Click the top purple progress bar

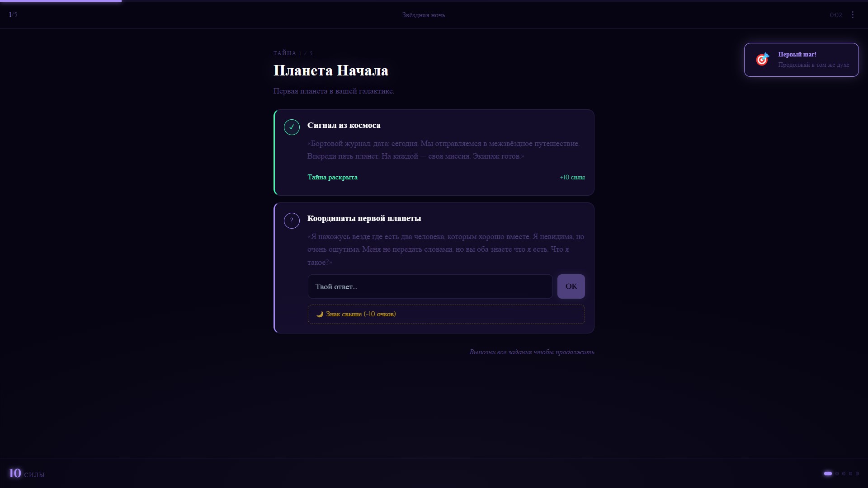61,1
